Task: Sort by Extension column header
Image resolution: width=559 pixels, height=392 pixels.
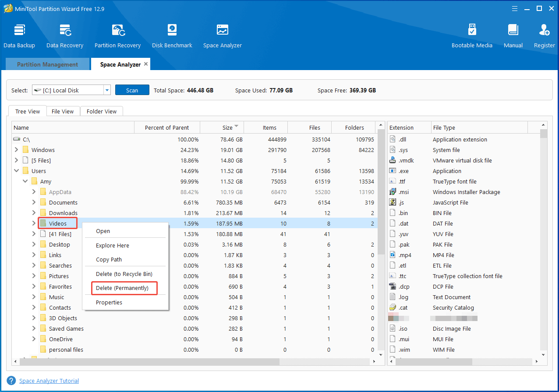Action: coord(410,127)
